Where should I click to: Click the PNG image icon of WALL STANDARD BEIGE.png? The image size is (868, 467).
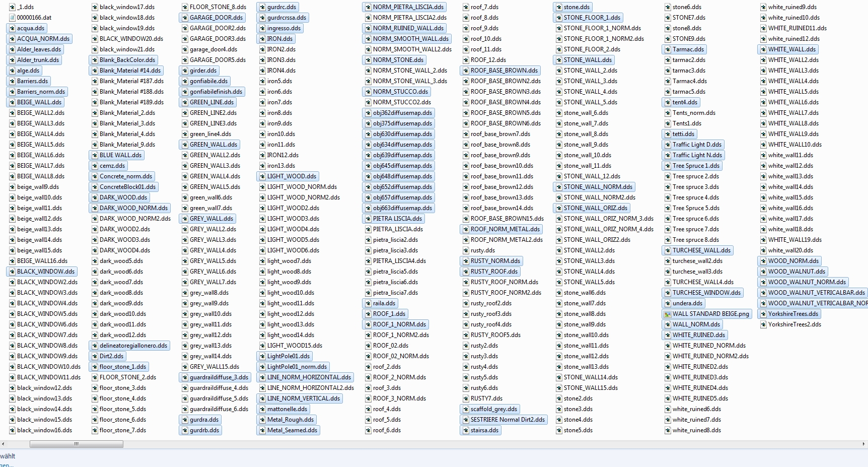click(x=668, y=314)
